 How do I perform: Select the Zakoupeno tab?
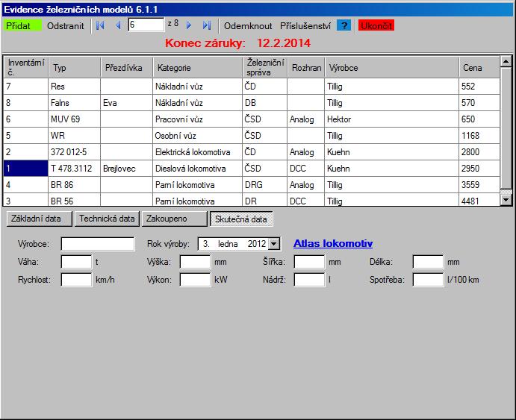(x=175, y=219)
